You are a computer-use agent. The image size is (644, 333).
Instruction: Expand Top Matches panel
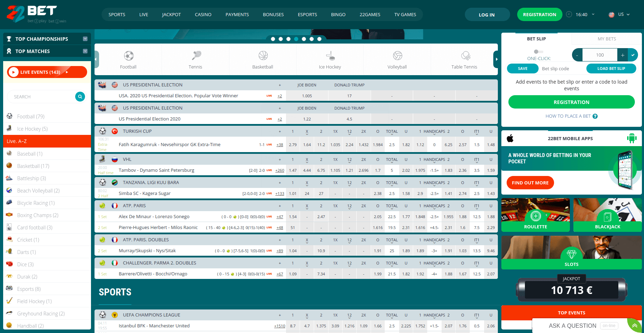click(85, 51)
